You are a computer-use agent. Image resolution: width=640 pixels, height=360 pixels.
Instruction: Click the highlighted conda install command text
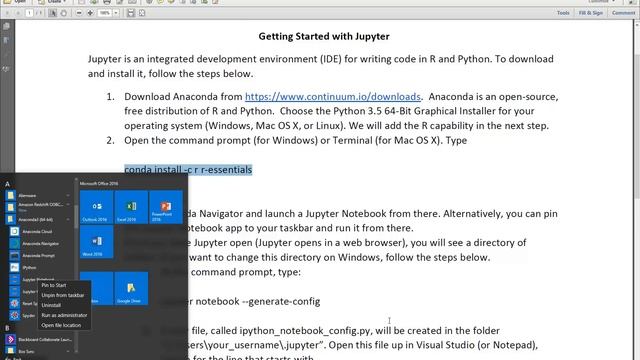(x=188, y=169)
